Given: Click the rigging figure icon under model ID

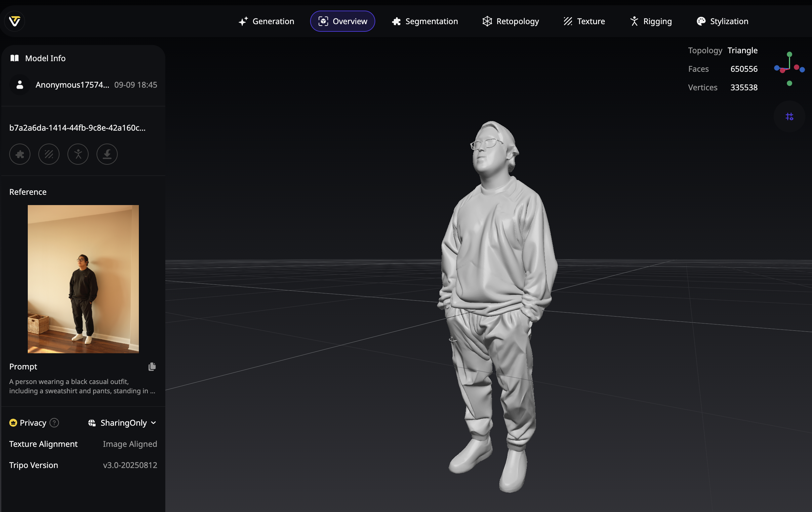Looking at the screenshot, I should [78, 154].
